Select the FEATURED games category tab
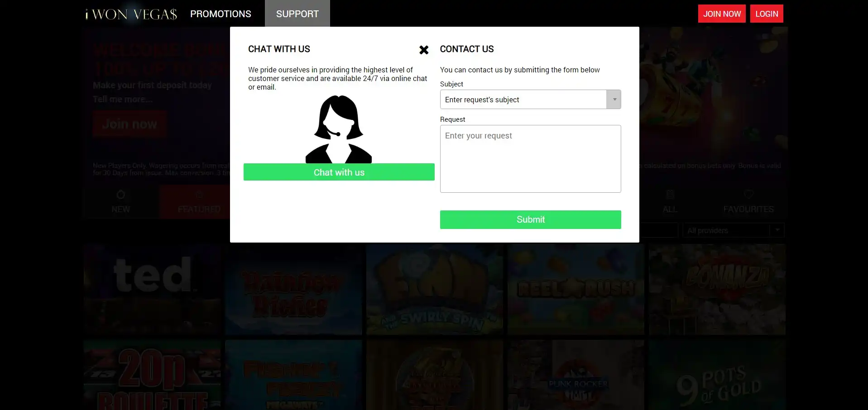 (199, 201)
